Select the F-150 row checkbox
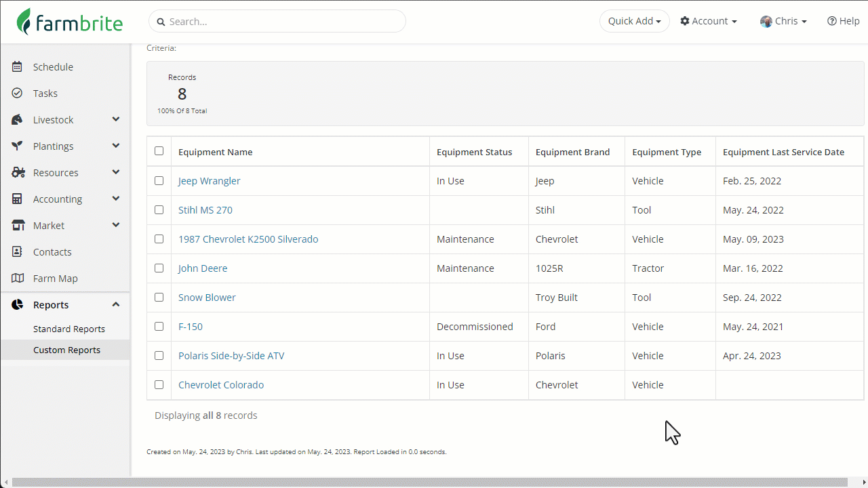 [159, 327]
